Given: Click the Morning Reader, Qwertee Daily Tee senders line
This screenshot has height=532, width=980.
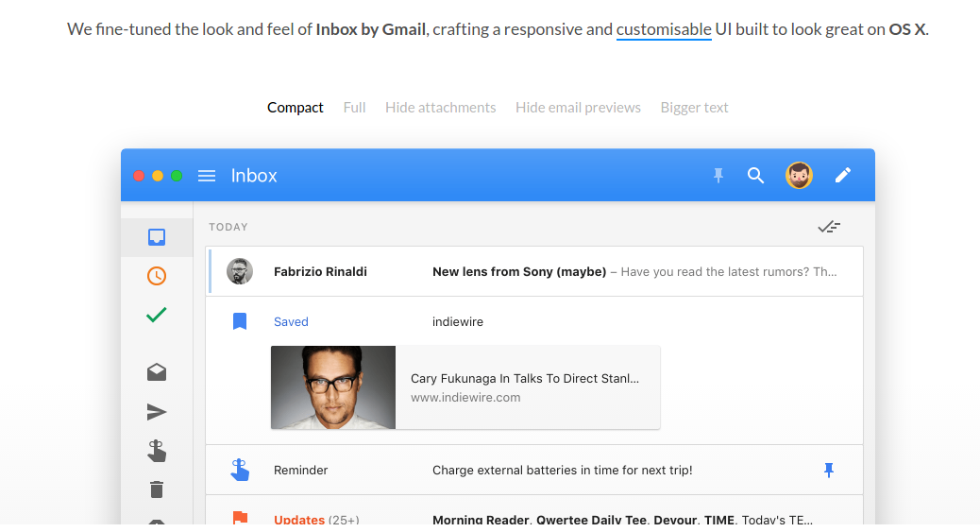Looking at the screenshot, I should click(622, 520).
